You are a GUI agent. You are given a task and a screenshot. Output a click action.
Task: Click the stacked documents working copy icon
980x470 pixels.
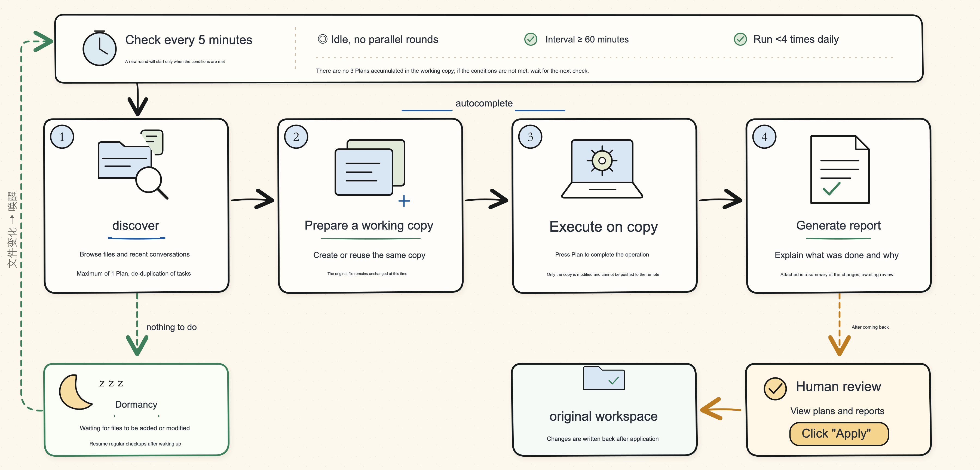(x=370, y=167)
